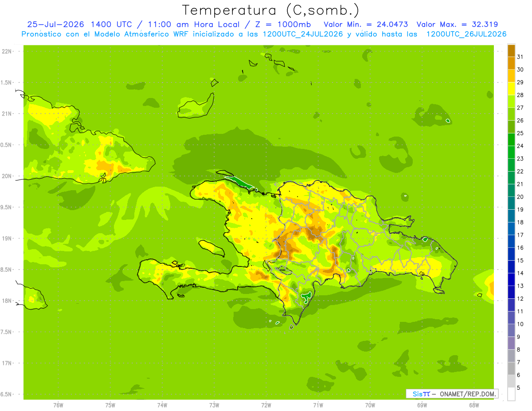Click latitude axis label "17N"
This screenshot has height=411, width=532.
click(7, 363)
